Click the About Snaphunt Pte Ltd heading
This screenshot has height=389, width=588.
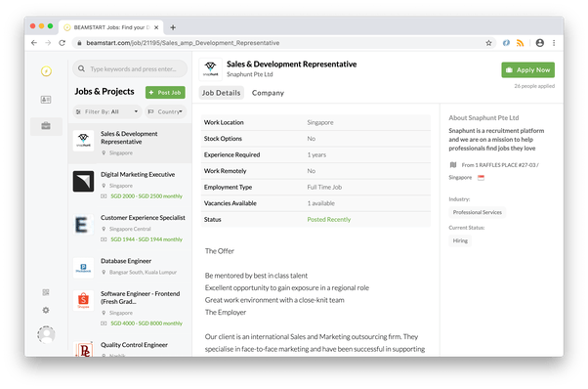[483, 118]
